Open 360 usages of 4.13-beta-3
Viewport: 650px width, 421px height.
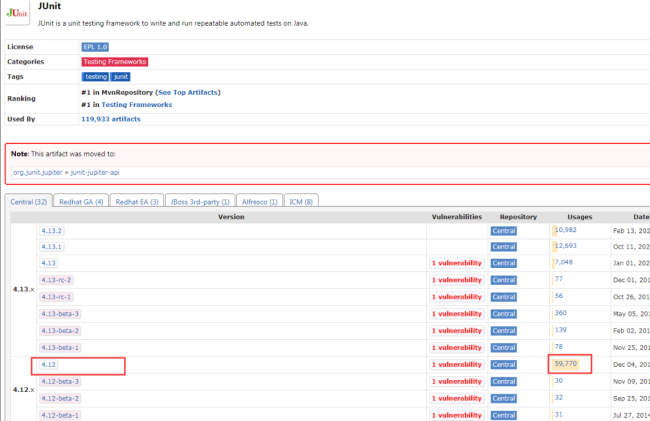coord(560,313)
